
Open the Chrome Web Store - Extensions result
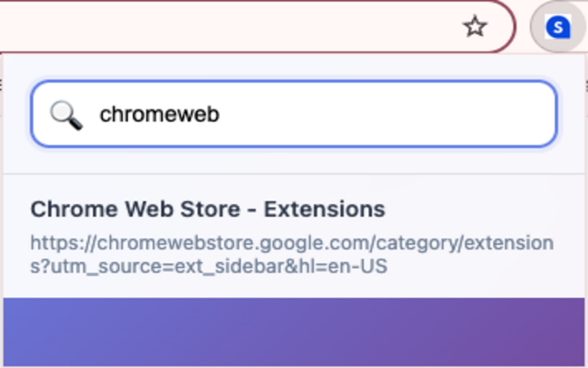[208, 209]
